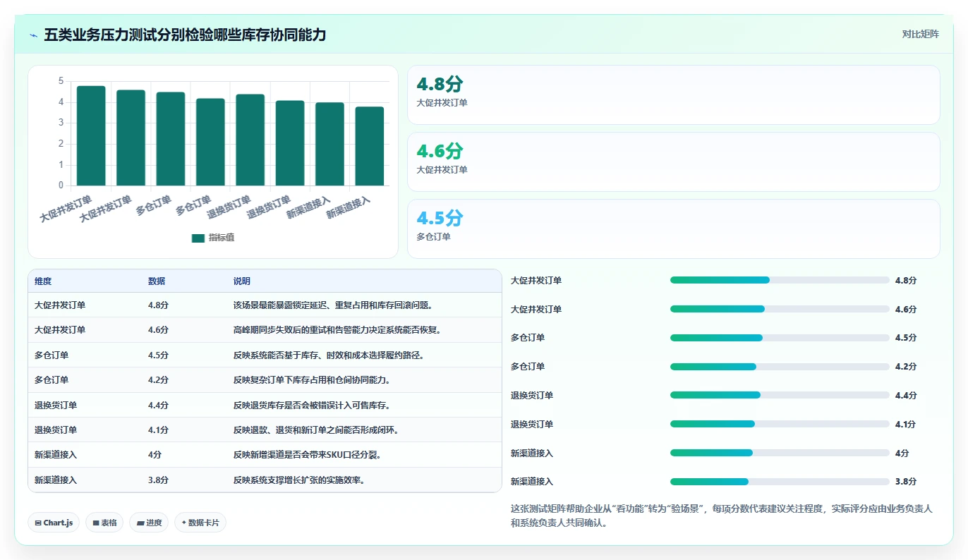The width and height of the screenshot is (968, 560).
Task: Click the green 指标值 legend color box
Action: pos(198,238)
